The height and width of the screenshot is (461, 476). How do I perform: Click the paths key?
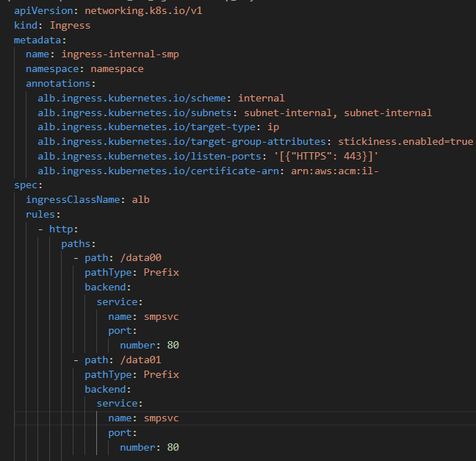[76, 243]
